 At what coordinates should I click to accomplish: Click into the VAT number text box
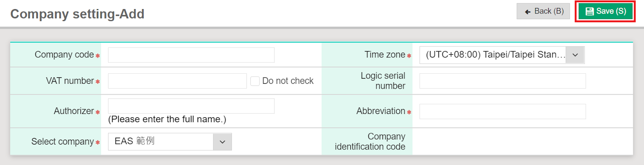click(177, 81)
